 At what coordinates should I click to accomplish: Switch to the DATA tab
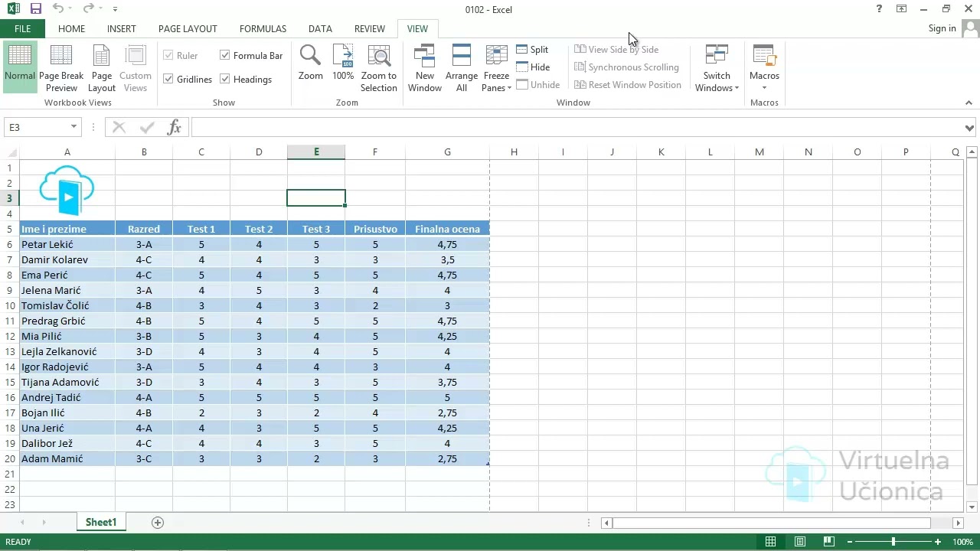(320, 28)
